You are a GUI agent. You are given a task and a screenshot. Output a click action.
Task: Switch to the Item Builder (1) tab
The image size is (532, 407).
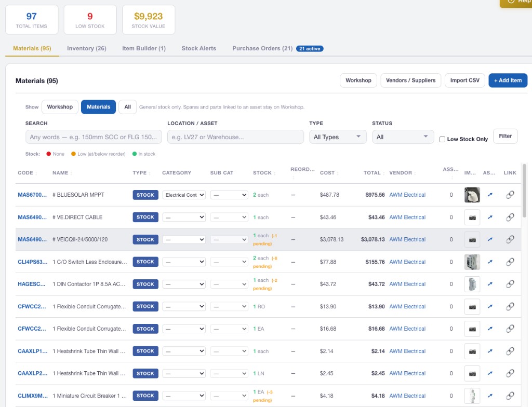pyautogui.click(x=144, y=48)
